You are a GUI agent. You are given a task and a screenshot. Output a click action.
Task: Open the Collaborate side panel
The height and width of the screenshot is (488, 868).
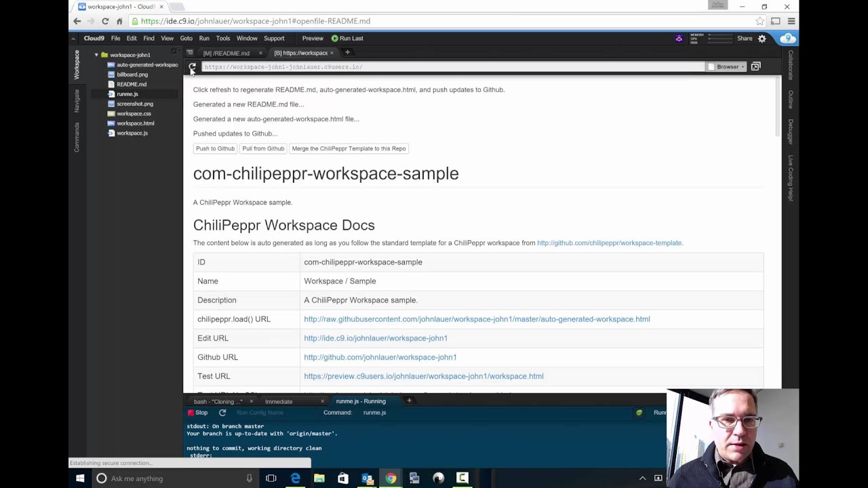coord(790,64)
